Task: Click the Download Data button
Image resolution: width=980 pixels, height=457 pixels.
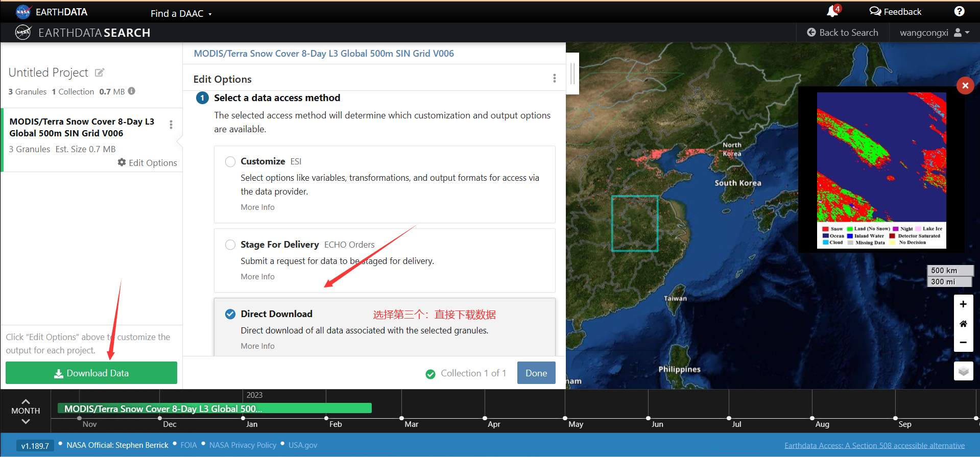Action: (x=91, y=373)
